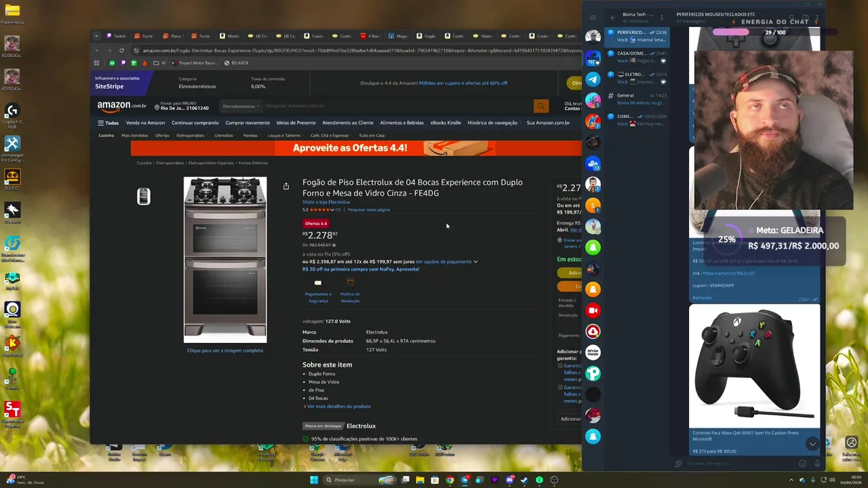This screenshot has width=868, height=488.
Task: Open General topic in Telegram list
Action: (637, 99)
